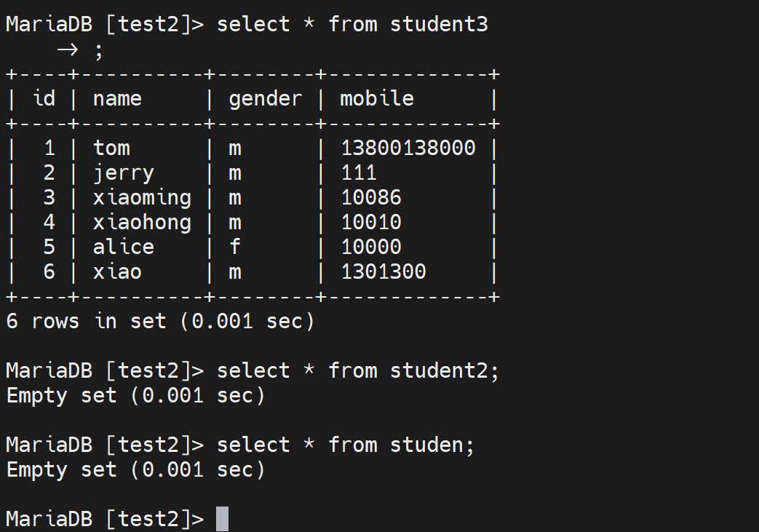Click the mobile value 1301300
Screen dimensions: 759x532
(384, 272)
